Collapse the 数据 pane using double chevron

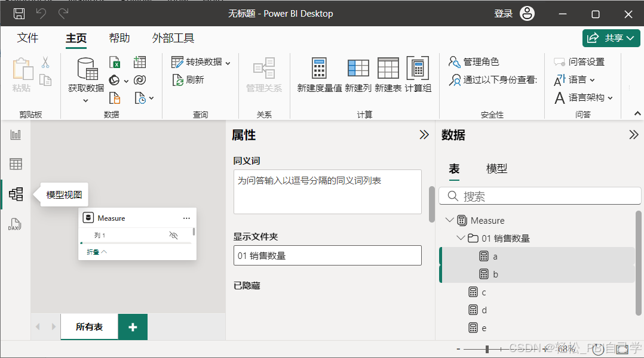coord(634,134)
